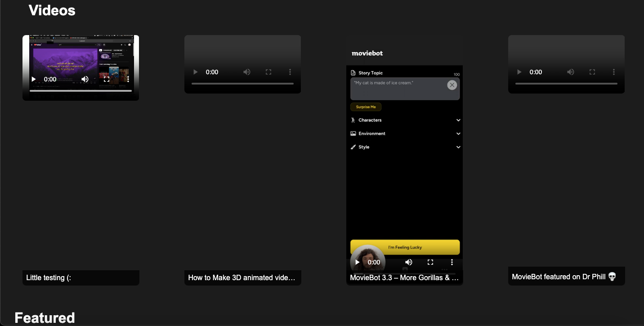Open fullscreen on the MovieBot 3.3 video
Viewport: 644px width, 326px height.
[430, 262]
